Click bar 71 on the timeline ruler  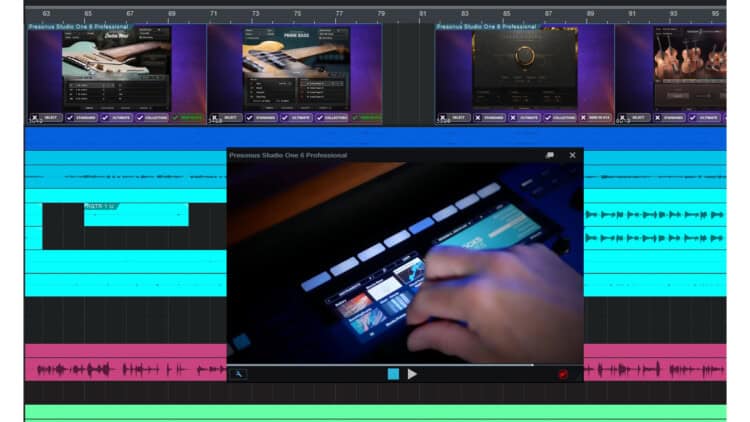click(213, 13)
